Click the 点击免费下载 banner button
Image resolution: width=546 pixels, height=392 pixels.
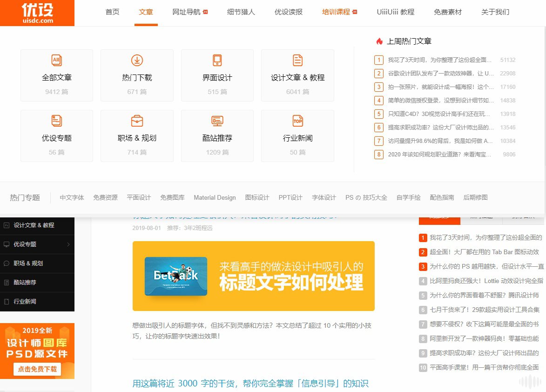tap(37, 369)
